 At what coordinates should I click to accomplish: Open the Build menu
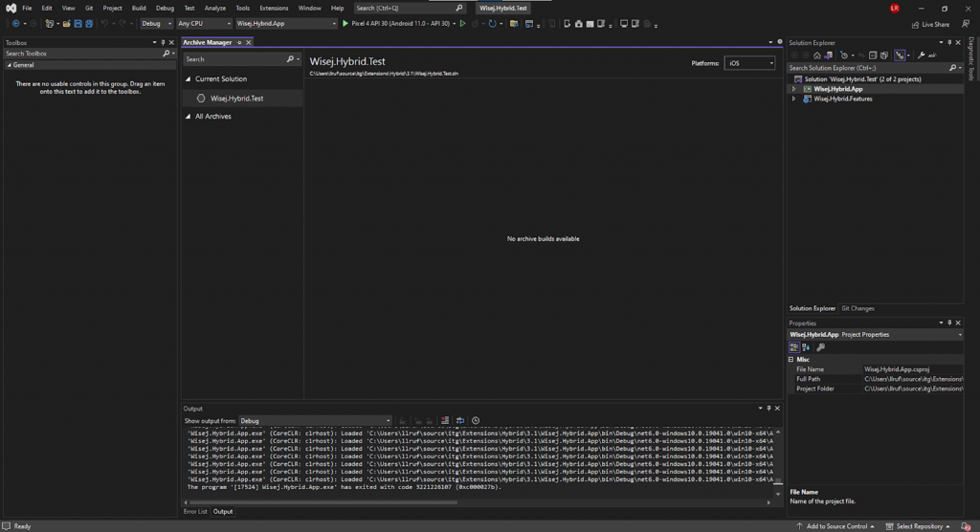click(139, 8)
